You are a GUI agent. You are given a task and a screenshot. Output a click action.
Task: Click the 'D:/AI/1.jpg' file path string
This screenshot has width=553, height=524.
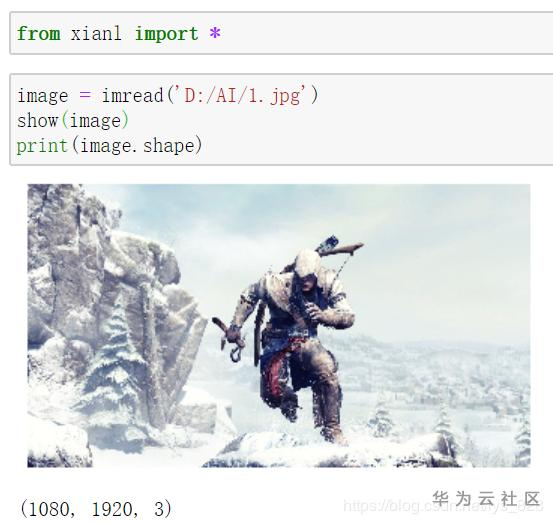[x=243, y=96]
